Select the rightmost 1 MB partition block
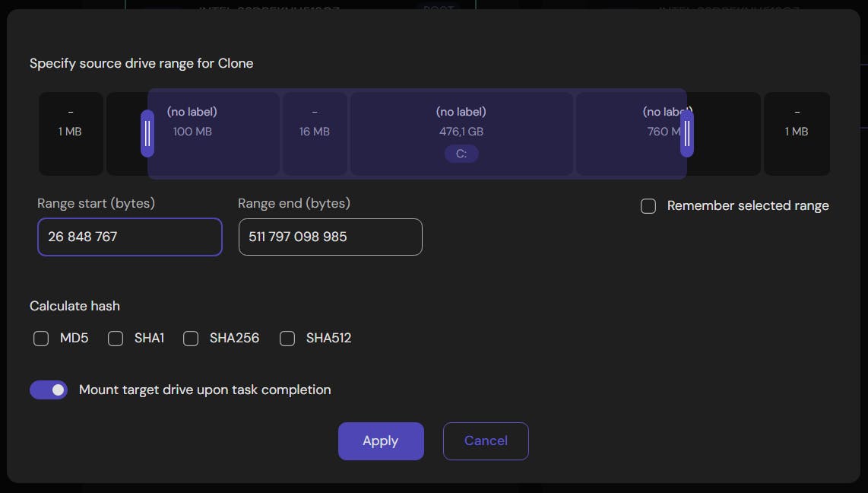This screenshot has width=868, height=493. (x=797, y=133)
